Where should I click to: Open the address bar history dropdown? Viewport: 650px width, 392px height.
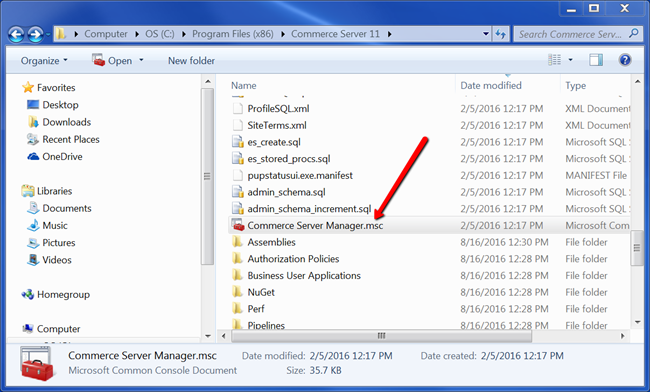click(x=486, y=34)
